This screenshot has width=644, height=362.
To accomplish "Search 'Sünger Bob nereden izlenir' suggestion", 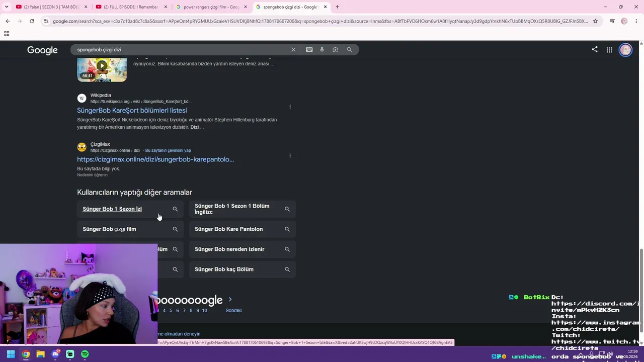I will click(243, 249).
